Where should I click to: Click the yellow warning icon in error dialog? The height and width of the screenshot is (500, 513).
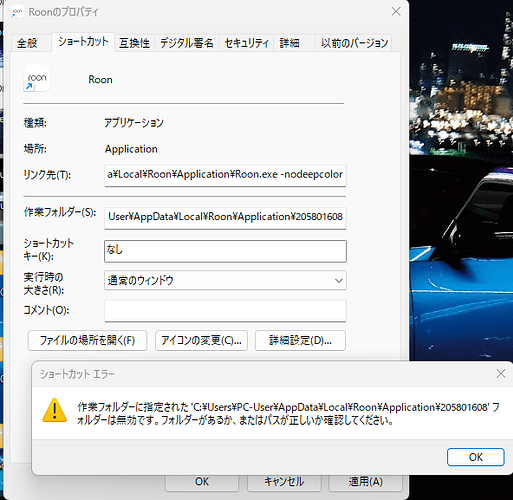click(x=55, y=410)
